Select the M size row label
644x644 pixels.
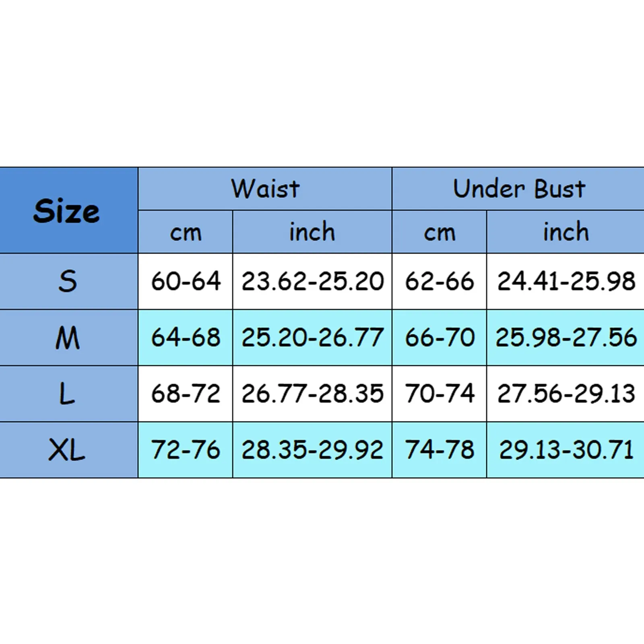pyautogui.click(x=69, y=338)
